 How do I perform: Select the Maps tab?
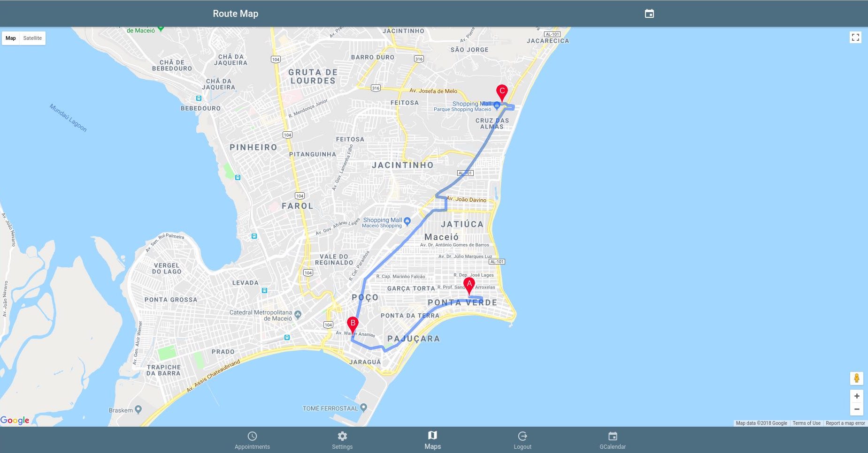tap(432, 440)
